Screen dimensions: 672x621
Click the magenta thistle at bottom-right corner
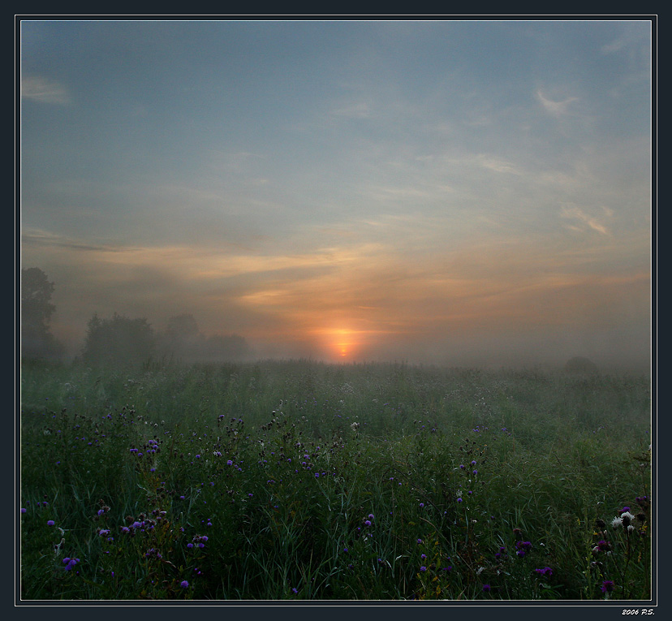click(x=606, y=585)
